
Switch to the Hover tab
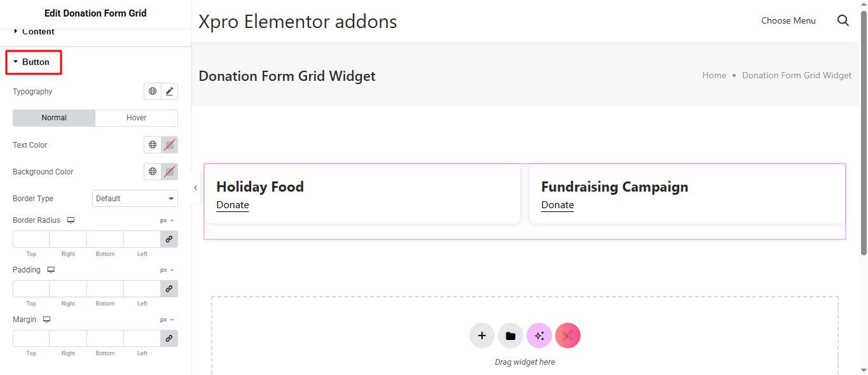click(136, 118)
